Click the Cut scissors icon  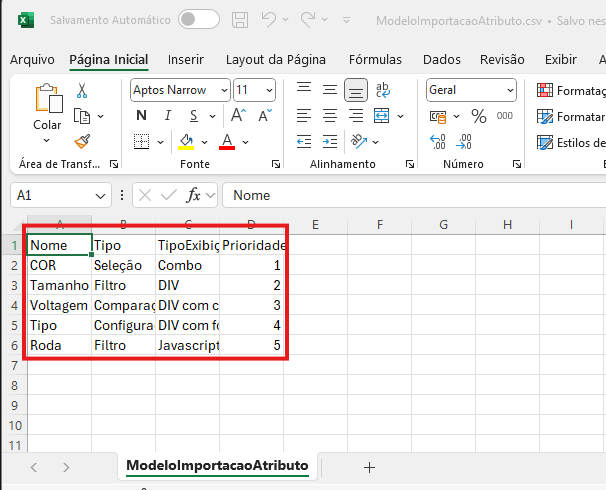[82, 91]
